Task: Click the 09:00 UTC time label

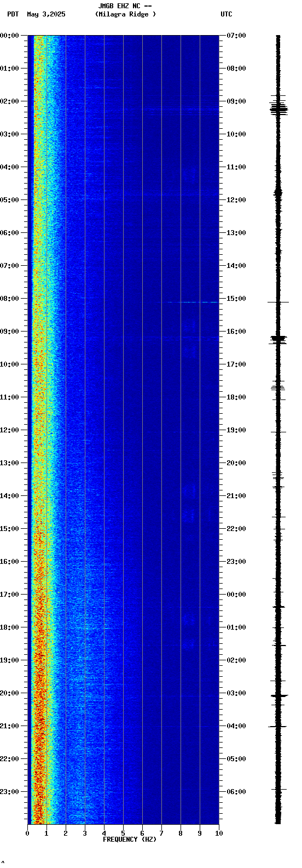Action: (x=236, y=101)
